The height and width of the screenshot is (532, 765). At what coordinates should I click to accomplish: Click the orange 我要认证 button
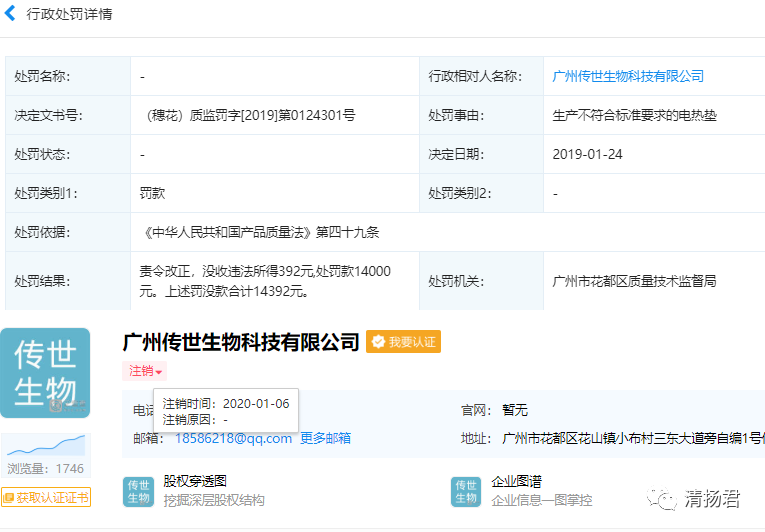click(403, 342)
